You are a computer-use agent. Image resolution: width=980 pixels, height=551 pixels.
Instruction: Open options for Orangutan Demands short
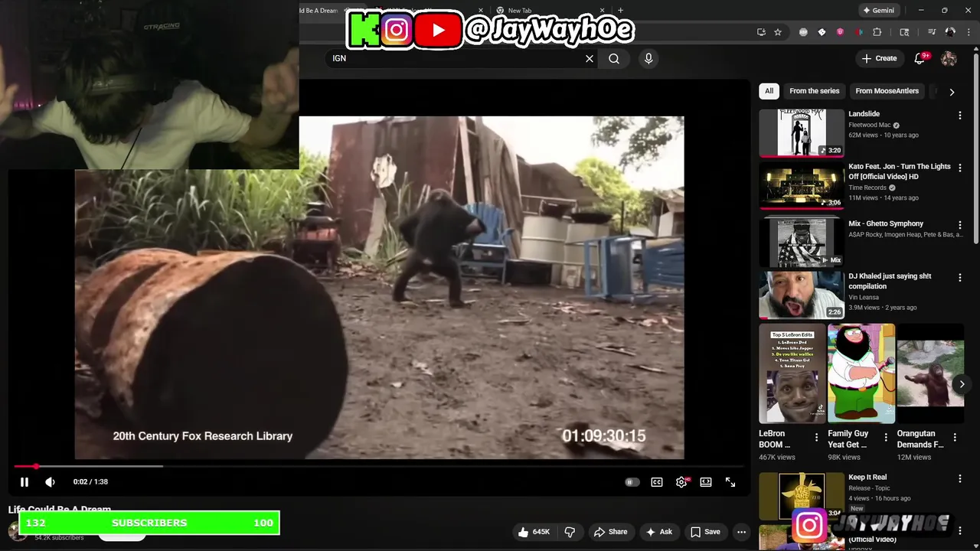[954, 438]
